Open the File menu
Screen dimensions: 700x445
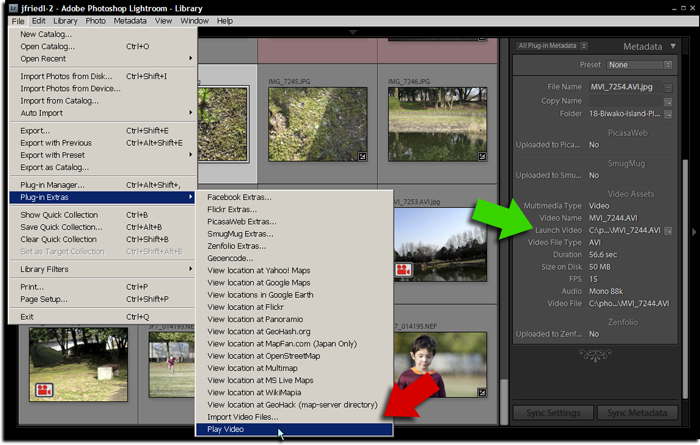tap(18, 21)
